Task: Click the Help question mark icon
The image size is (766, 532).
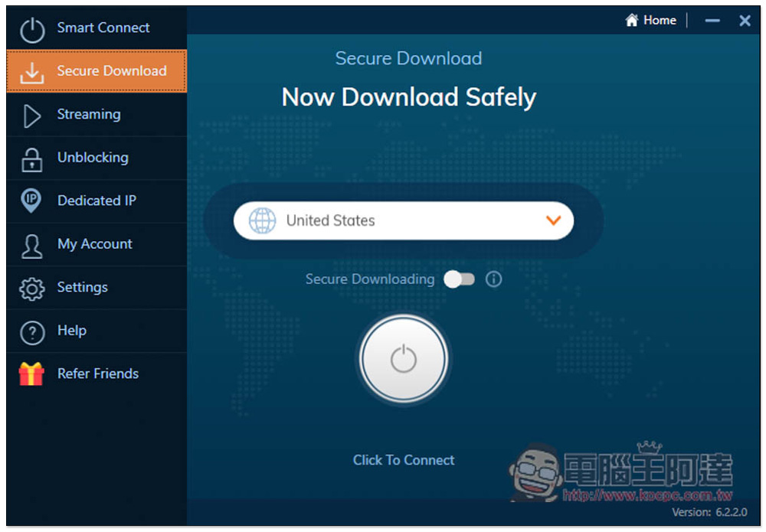Action: [32, 332]
